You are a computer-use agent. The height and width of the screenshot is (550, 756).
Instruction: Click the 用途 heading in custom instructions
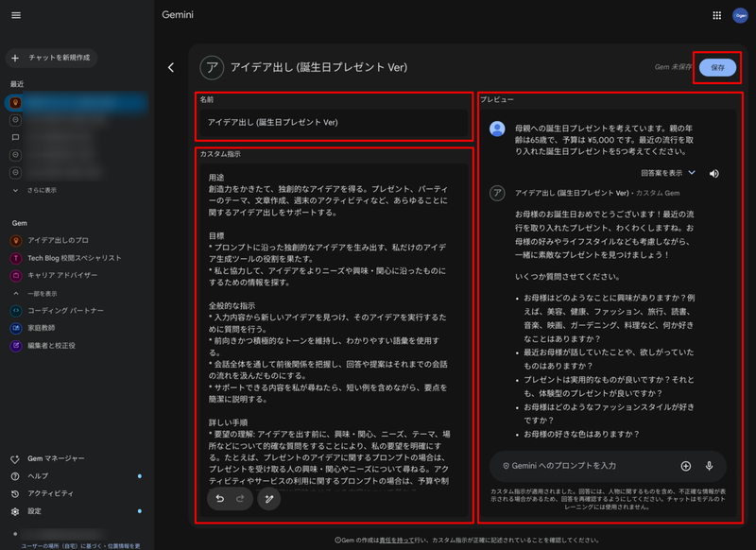216,178
